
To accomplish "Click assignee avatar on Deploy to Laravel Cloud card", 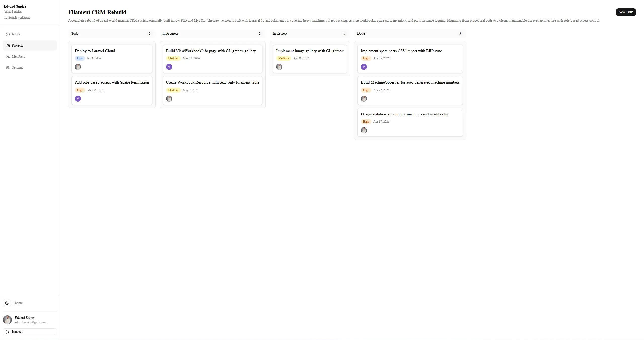I will click(x=78, y=67).
